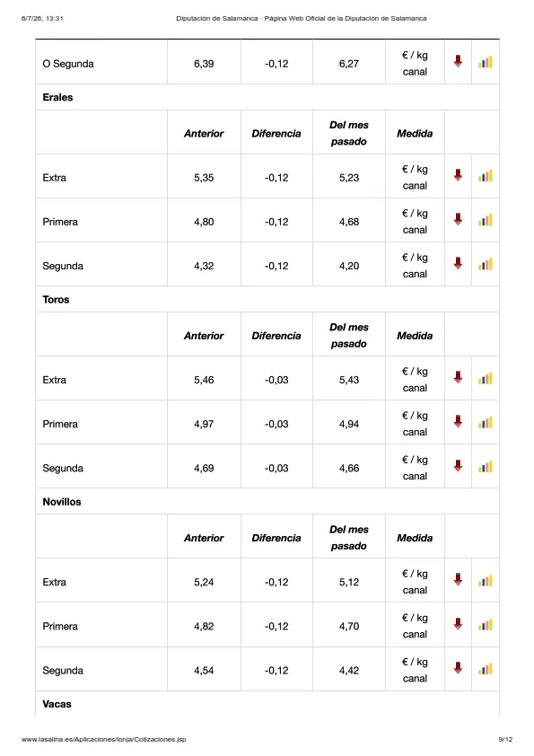Click red arrow in Novillos Extra row
This screenshot has height=756, width=534.
tap(458, 579)
